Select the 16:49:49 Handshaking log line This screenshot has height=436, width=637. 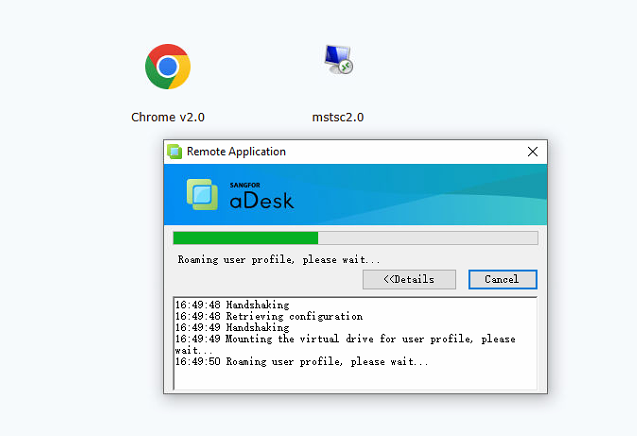click(232, 328)
